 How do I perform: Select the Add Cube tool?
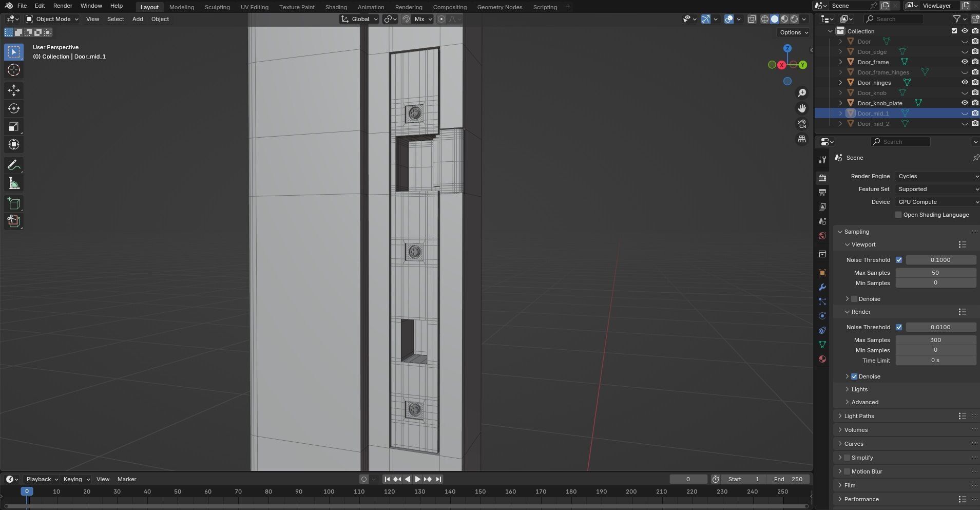14,203
